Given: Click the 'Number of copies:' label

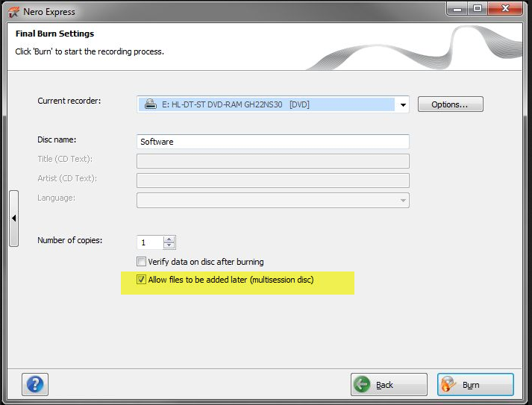Looking at the screenshot, I should [70, 240].
